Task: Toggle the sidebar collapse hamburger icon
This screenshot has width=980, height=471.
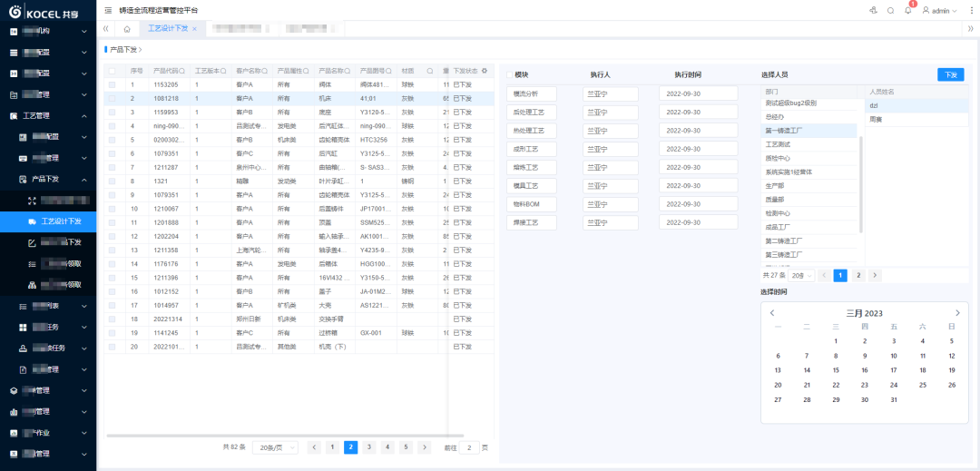Action: point(108,11)
